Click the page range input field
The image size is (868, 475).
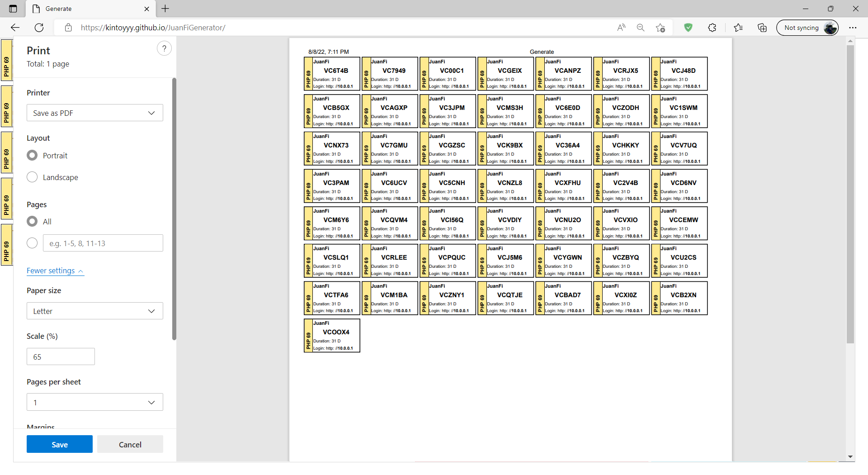pyautogui.click(x=103, y=243)
